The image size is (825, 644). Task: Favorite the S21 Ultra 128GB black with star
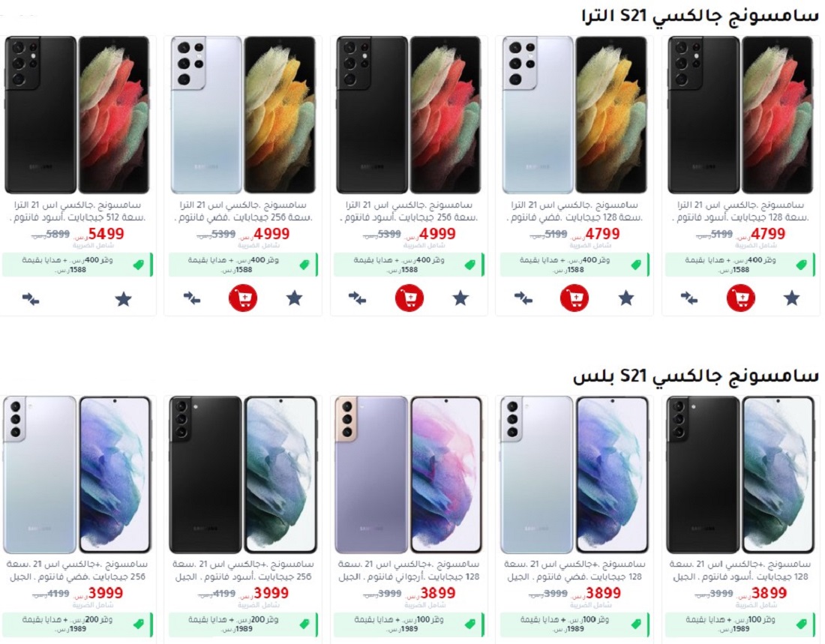pyautogui.click(x=791, y=298)
